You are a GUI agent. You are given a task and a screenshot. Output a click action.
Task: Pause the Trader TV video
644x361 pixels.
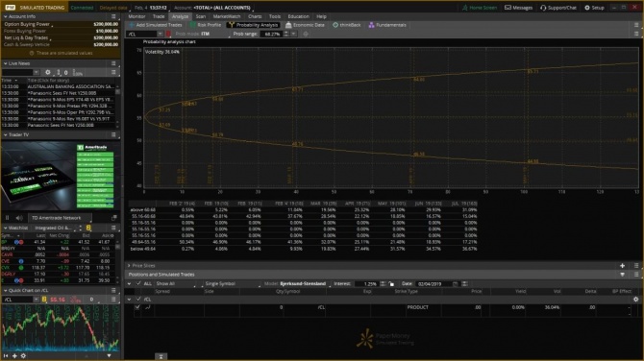[x=7, y=218]
